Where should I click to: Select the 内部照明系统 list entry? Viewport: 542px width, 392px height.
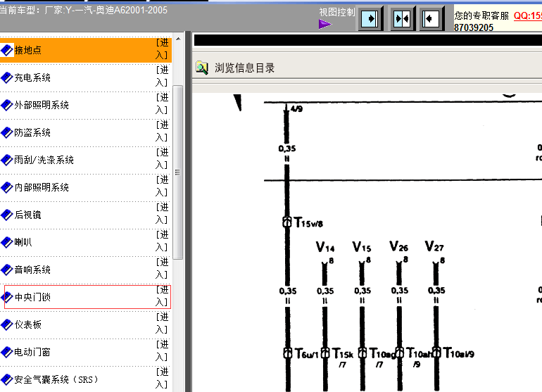[x=86, y=187]
